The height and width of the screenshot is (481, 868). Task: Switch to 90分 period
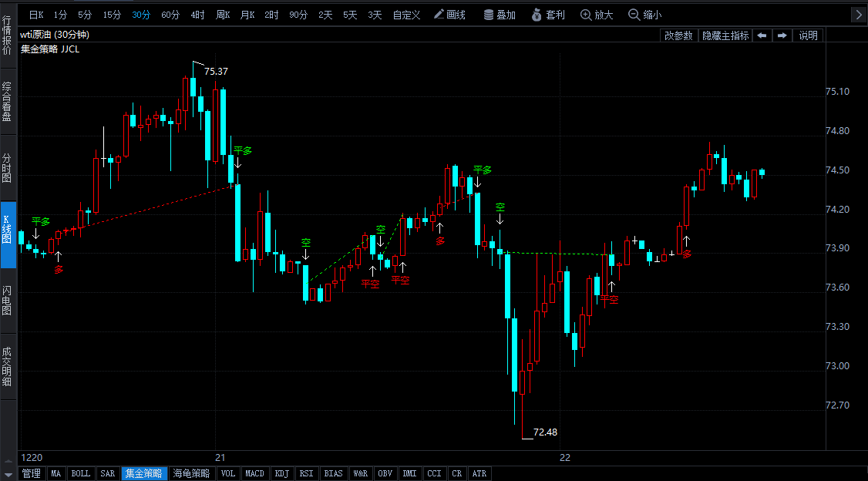pyautogui.click(x=298, y=15)
